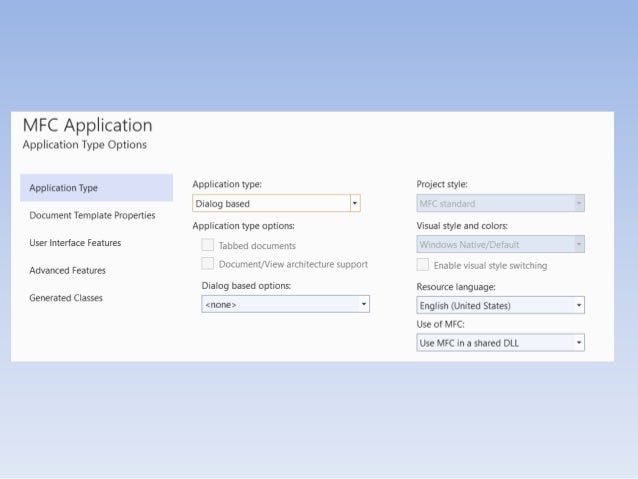Click the Dialog based options arrow
Viewport: 638px width, 479px height.
point(364,304)
